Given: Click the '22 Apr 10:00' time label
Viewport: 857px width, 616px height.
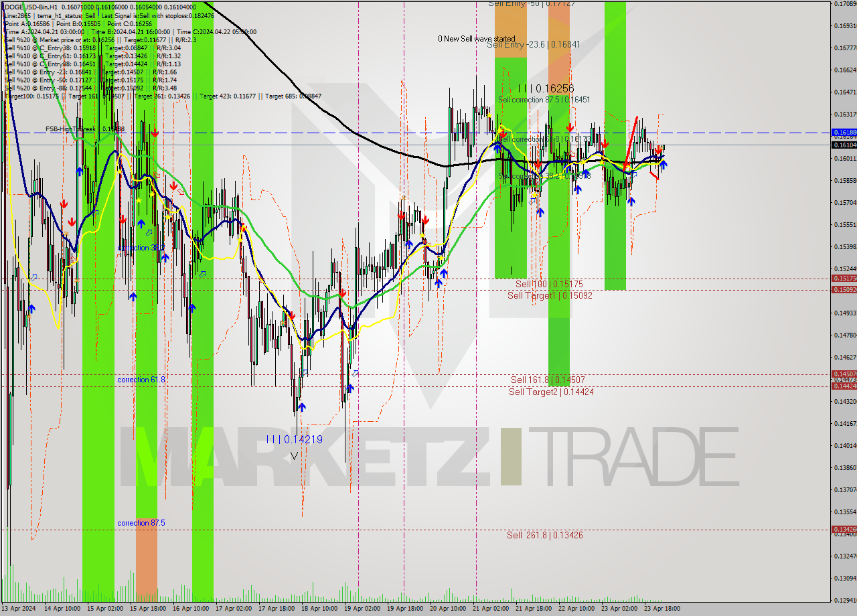Looking at the screenshot, I should tap(576, 609).
